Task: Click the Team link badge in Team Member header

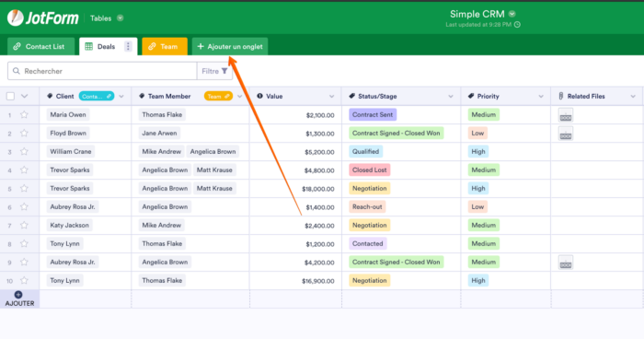Action: [218, 97]
